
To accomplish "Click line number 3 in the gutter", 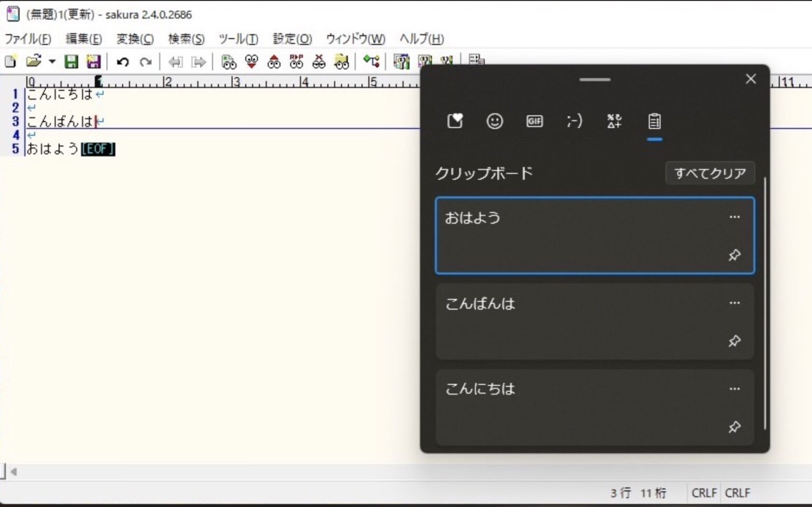I will (x=15, y=122).
